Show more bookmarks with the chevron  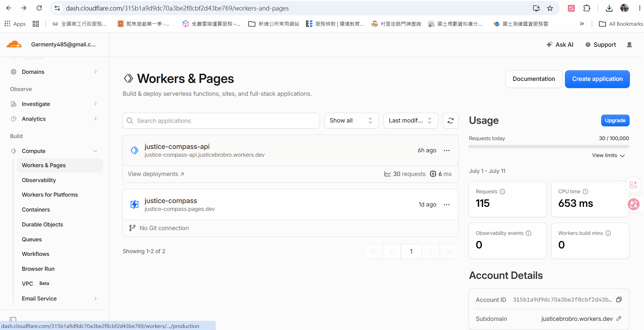coord(582,24)
